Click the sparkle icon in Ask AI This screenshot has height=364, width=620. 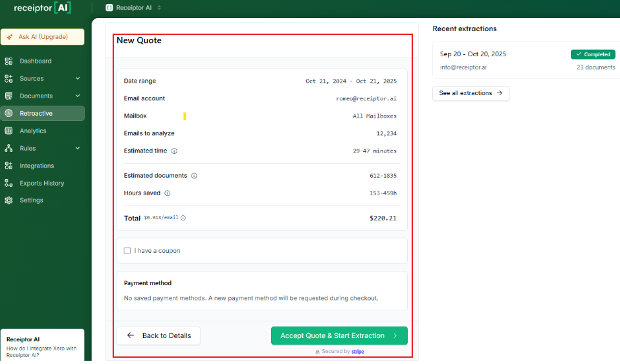click(10, 37)
